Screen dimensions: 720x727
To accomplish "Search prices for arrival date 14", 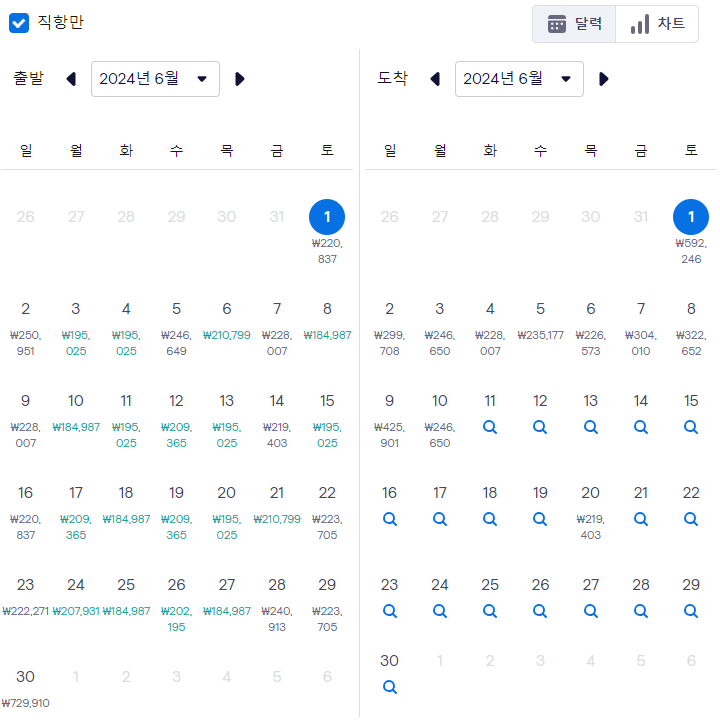I will (x=641, y=427).
